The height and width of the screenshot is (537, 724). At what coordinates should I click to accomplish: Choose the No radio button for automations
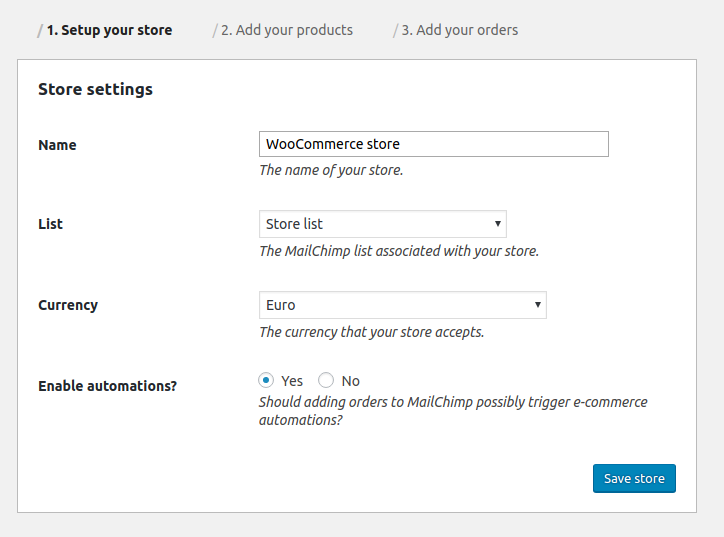(326, 380)
